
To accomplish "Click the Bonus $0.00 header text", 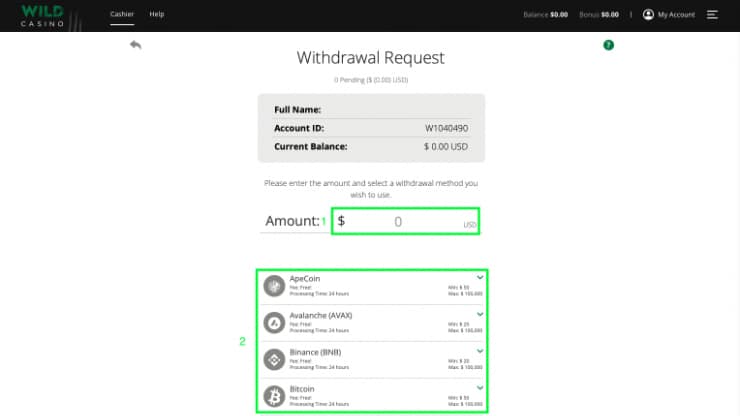I will pos(599,15).
